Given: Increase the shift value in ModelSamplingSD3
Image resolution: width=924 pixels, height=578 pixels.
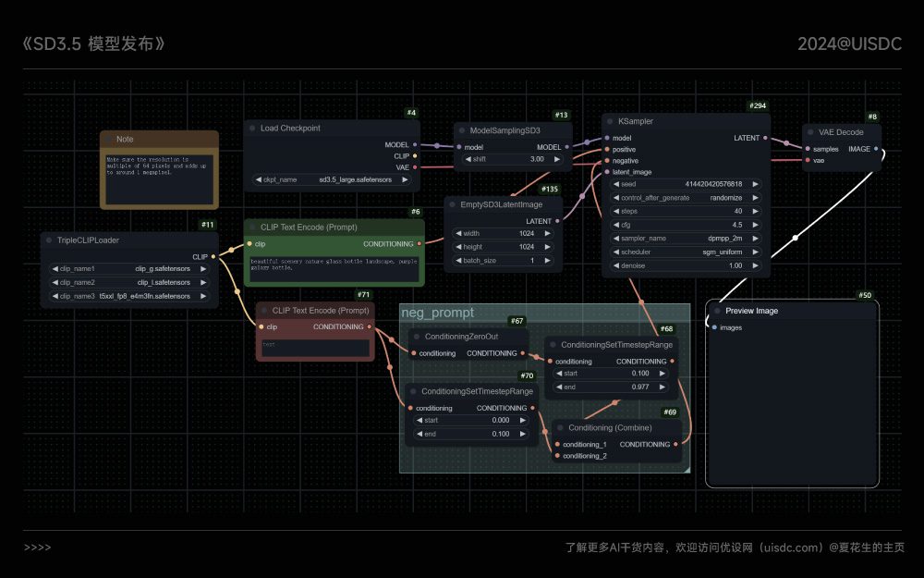Looking at the screenshot, I should click(557, 159).
